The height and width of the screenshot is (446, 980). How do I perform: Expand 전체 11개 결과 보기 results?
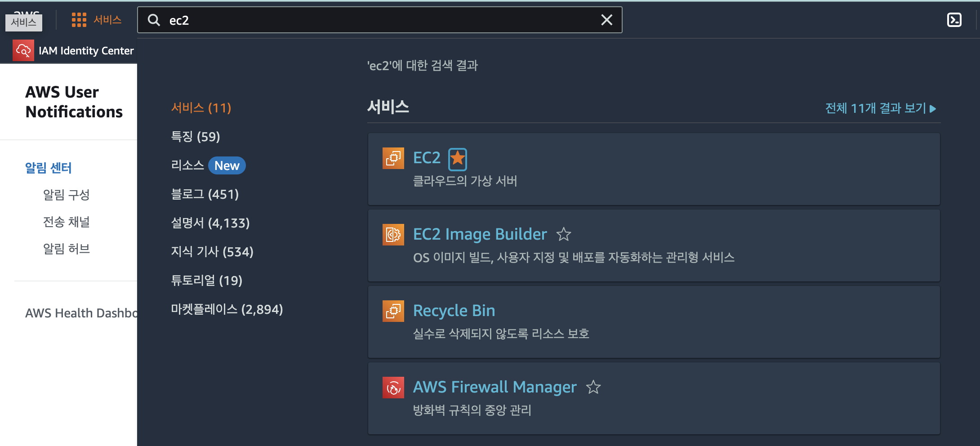(880, 108)
